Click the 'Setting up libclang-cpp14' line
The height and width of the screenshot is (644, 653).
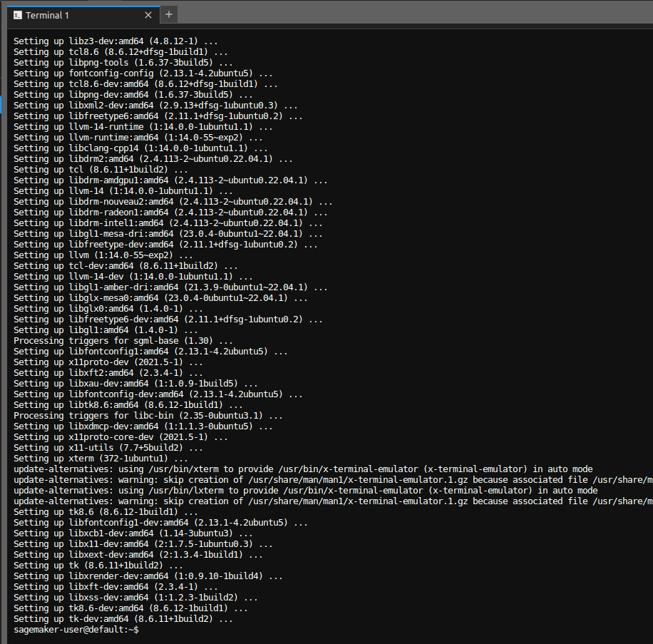140,148
